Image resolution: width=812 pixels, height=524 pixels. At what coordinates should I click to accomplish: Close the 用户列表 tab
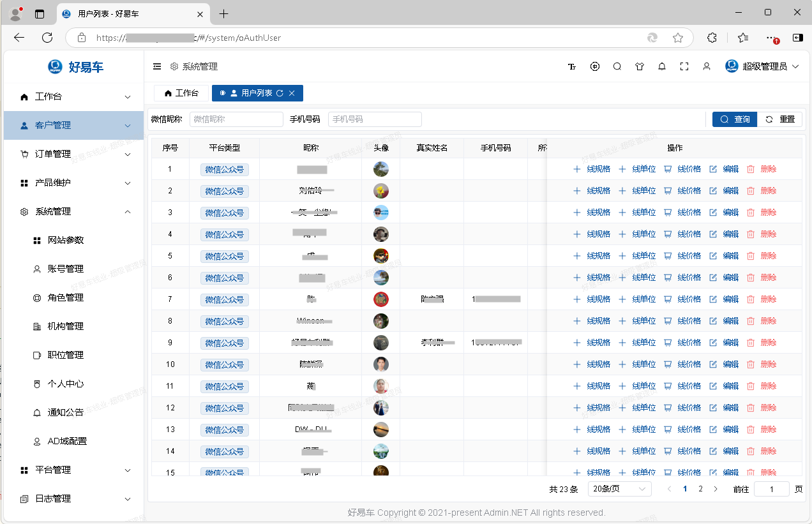292,93
